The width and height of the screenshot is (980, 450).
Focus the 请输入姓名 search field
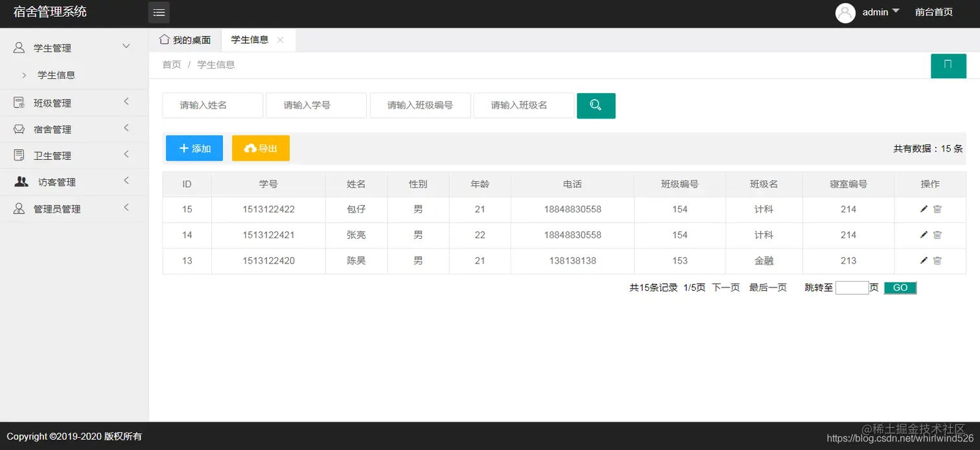pyautogui.click(x=213, y=105)
